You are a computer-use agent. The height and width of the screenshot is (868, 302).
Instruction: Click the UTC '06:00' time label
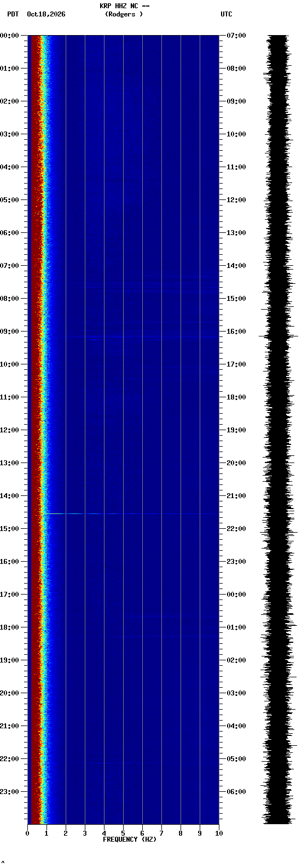(x=236, y=792)
